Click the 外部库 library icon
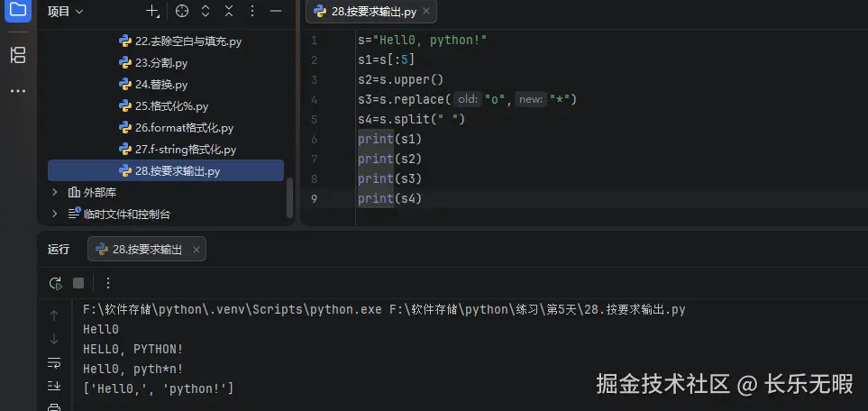Image resolution: width=868 pixels, height=411 pixels. click(x=74, y=192)
